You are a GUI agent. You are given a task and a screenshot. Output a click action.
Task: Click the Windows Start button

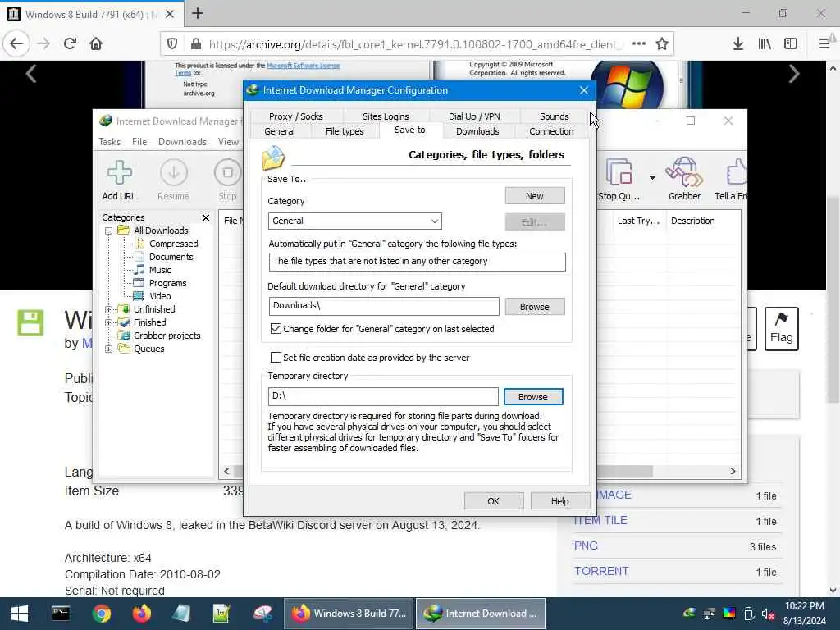20,614
